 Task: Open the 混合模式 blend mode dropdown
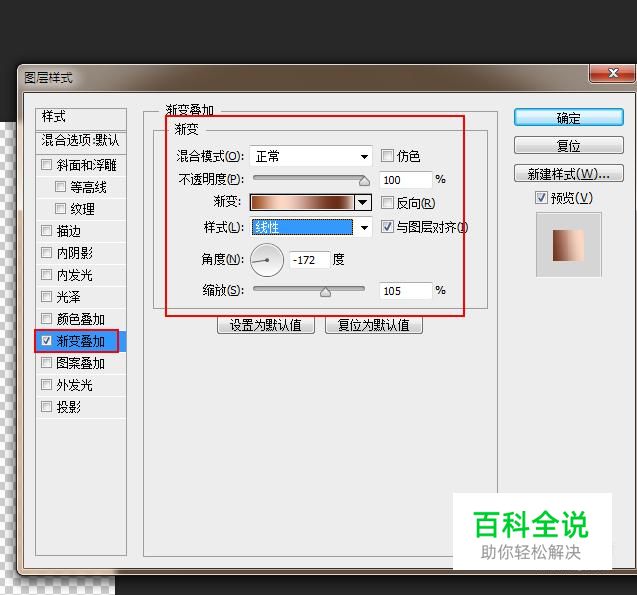(311, 156)
